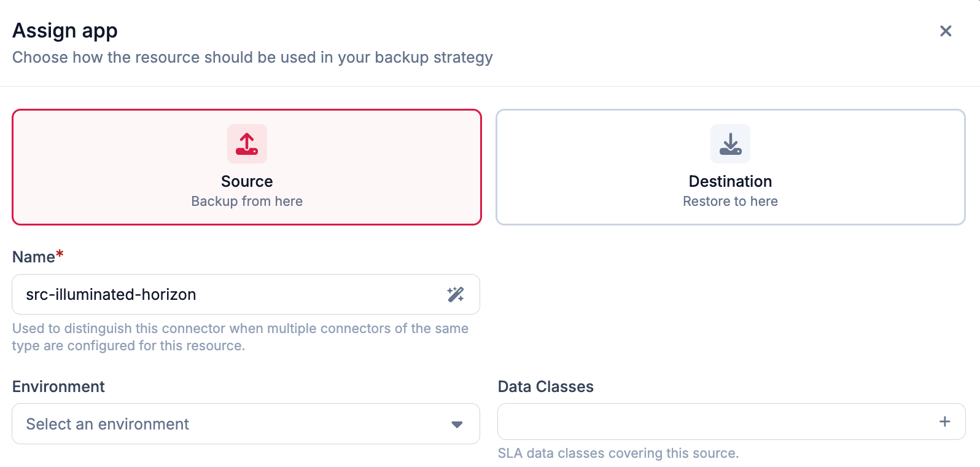Close the Assign app dialog

click(x=946, y=31)
